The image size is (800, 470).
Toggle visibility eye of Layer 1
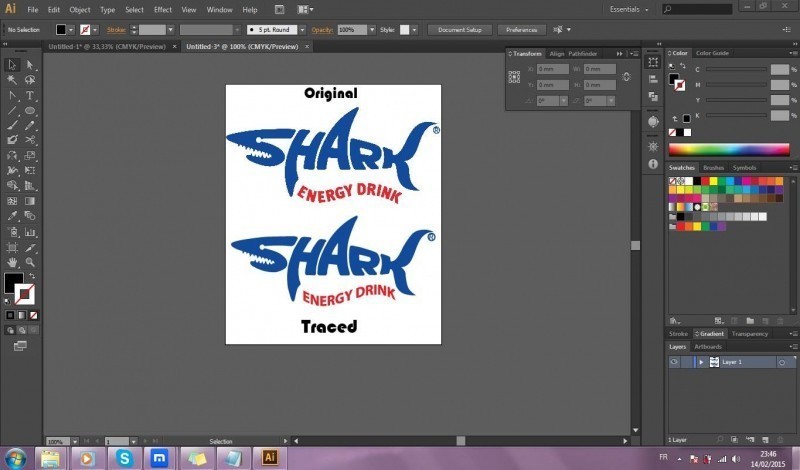pos(674,362)
